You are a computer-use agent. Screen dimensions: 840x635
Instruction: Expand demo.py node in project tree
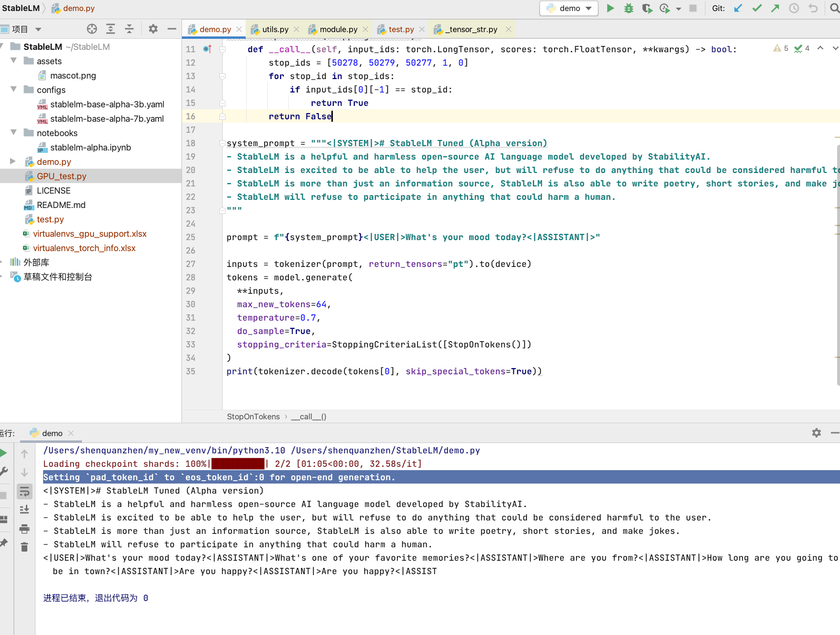(13, 162)
